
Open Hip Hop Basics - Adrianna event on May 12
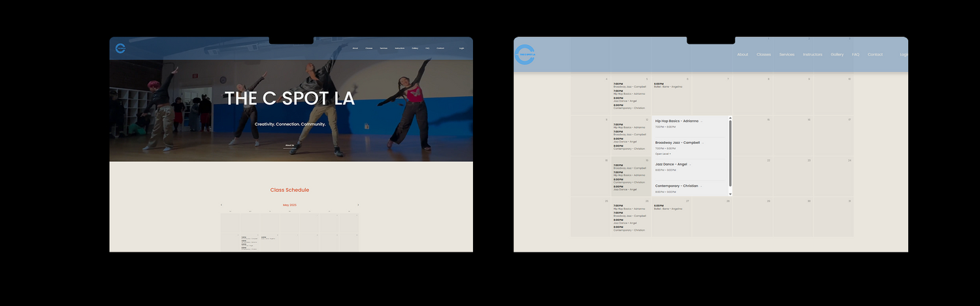point(629,126)
